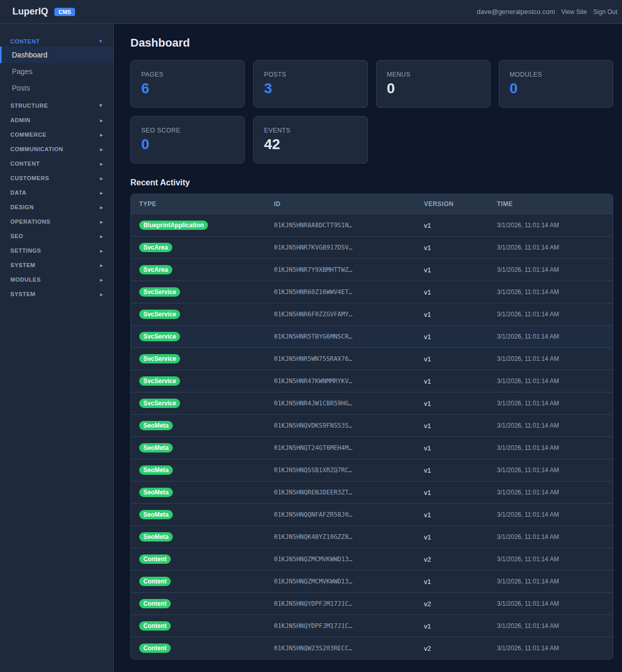Screen dimensions: 622x672
Task: Expand the SETTINGS sidebar section
Action: tap(56, 251)
